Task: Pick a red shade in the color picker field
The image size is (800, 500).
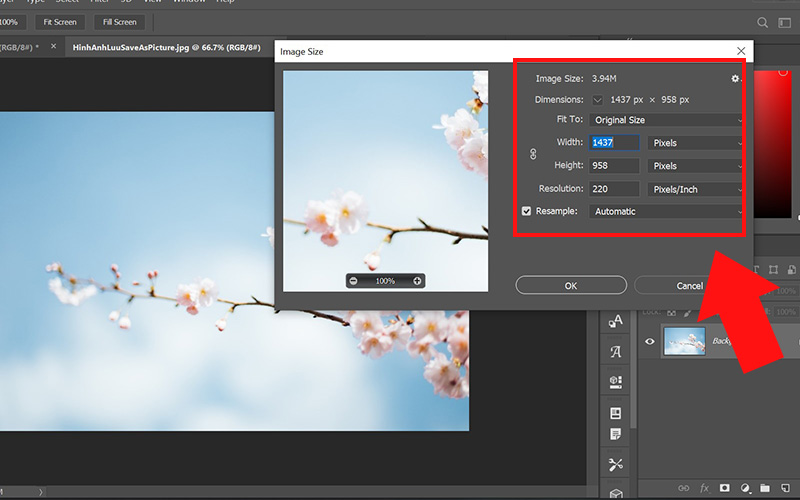Action: pyautogui.click(x=772, y=143)
